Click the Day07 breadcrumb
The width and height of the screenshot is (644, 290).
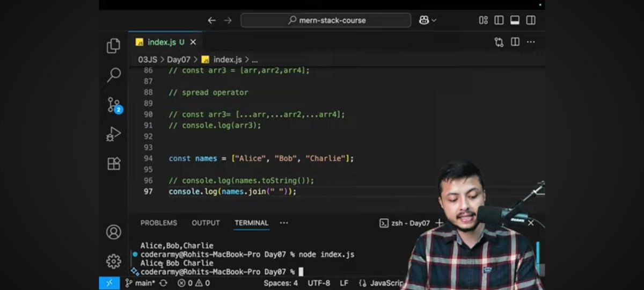click(x=179, y=60)
